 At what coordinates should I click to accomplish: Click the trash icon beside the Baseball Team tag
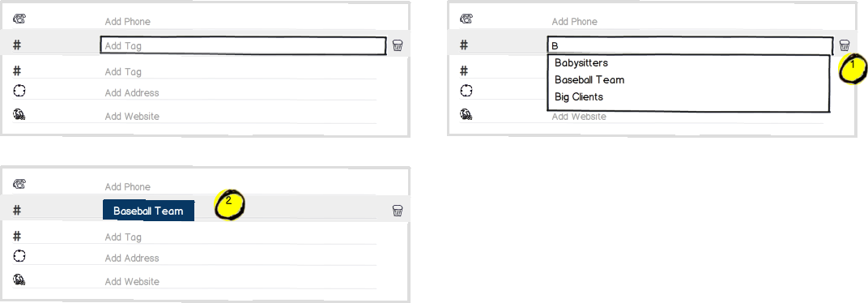click(x=398, y=211)
